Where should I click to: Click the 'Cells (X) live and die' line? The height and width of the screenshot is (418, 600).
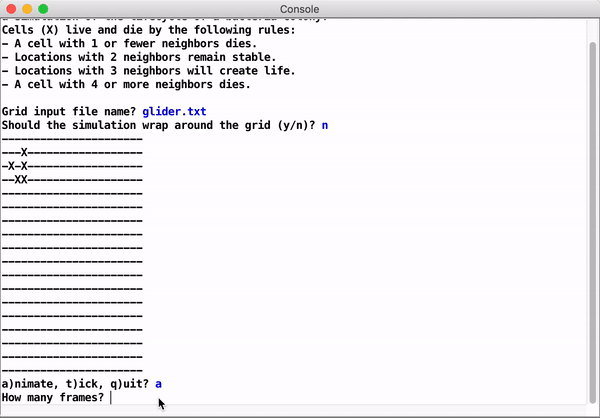point(148,30)
